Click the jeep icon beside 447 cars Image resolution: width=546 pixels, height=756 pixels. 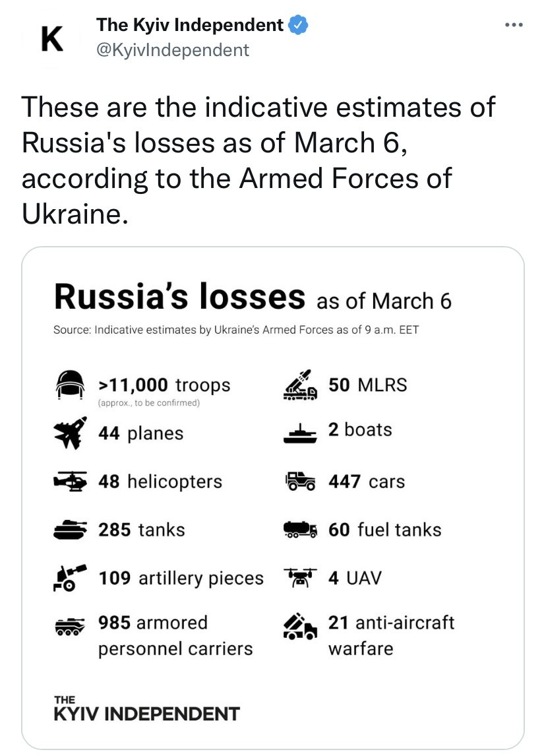click(x=301, y=482)
